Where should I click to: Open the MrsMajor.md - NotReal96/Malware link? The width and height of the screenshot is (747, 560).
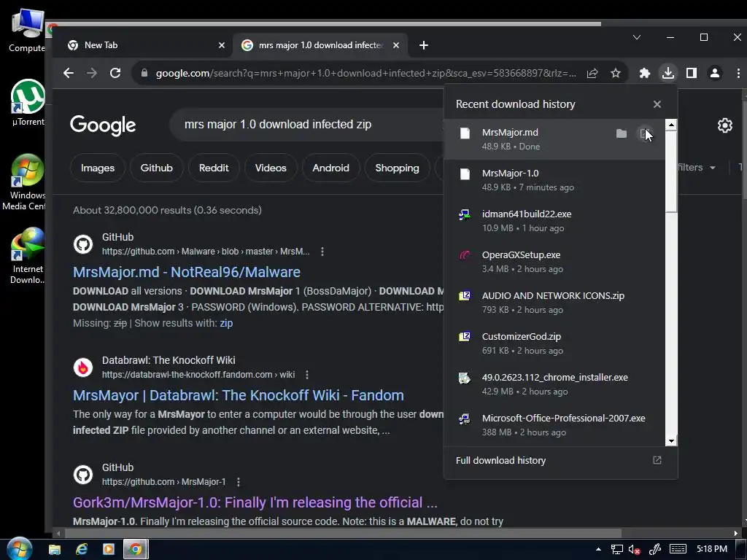point(186,272)
